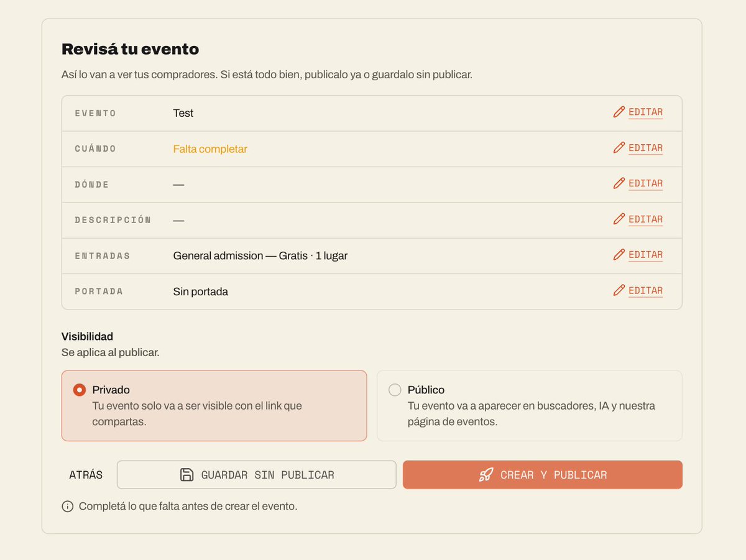This screenshot has width=746, height=560.
Task: Click GUARDAR SIN PUBLICAR button label
Action: (x=267, y=475)
